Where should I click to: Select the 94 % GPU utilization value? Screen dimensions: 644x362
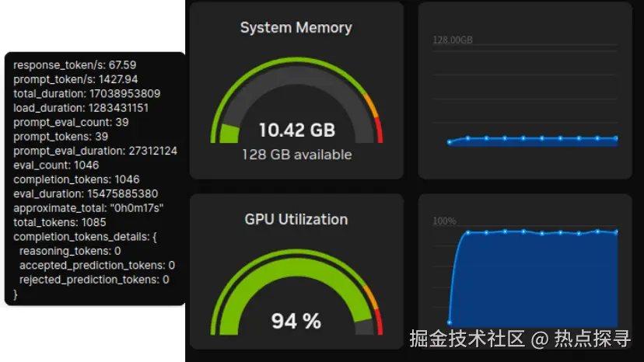coord(296,320)
